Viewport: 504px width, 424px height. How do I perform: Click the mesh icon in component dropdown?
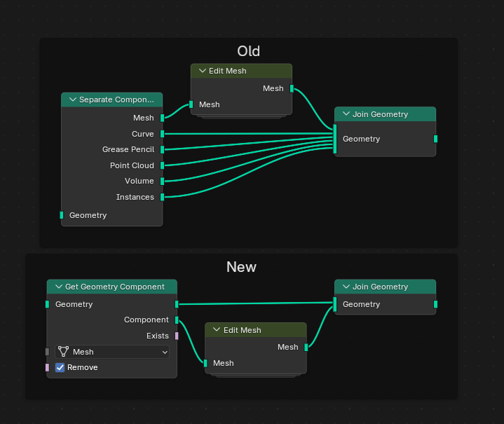click(63, 352)
